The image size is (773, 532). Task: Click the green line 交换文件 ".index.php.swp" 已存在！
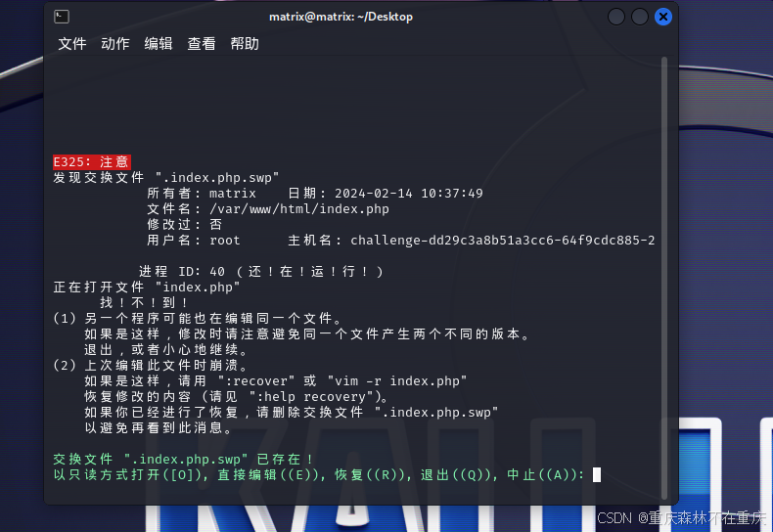point(183,459)
